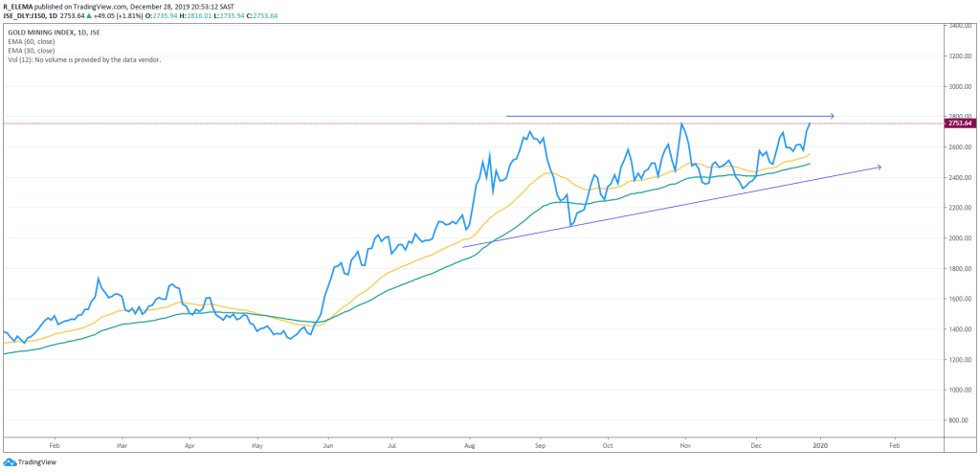Click the Nov label on time axis
Screen dimensions: 980x472
click(684, 445)
